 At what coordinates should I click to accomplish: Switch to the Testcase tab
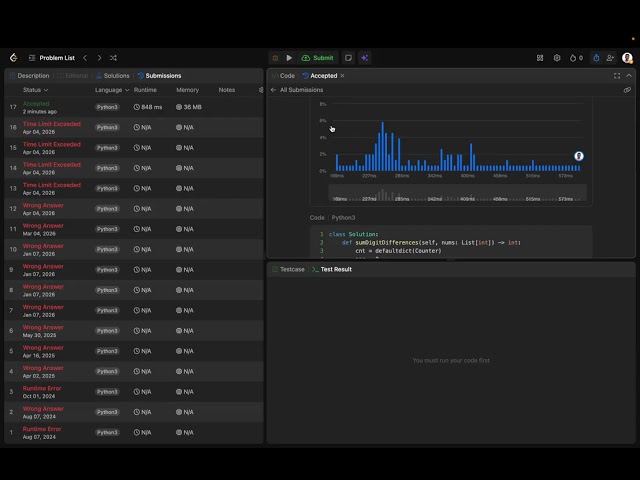pyautogui.click(x=289, y=269)
